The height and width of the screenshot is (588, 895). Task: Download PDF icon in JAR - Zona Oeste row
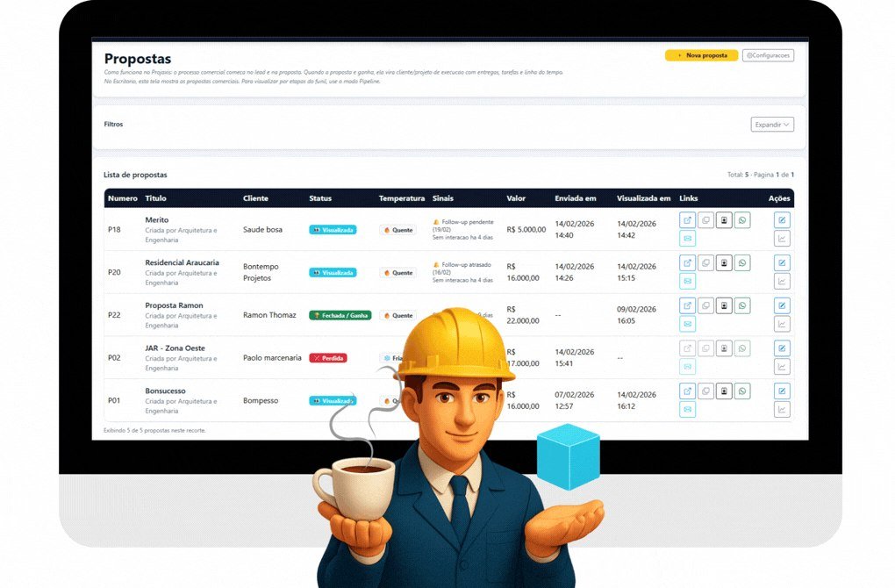724,348
